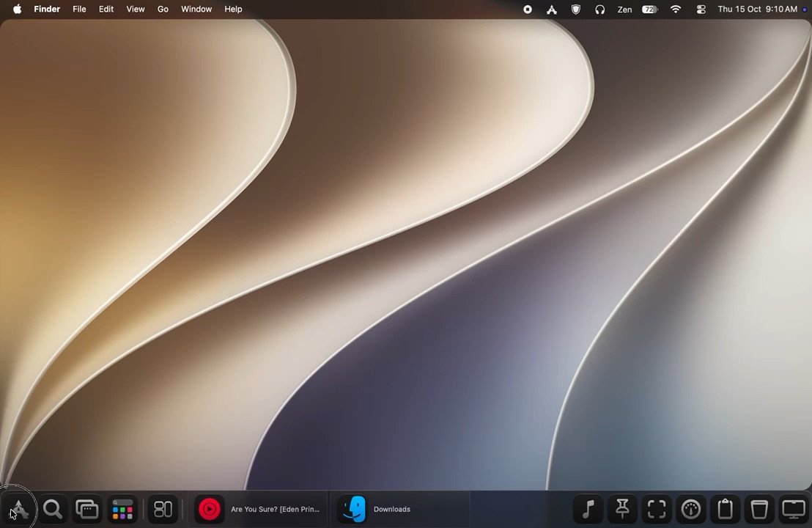The image size is (812, 528).
Task: Open the Help menu
Action: point(233,9)
